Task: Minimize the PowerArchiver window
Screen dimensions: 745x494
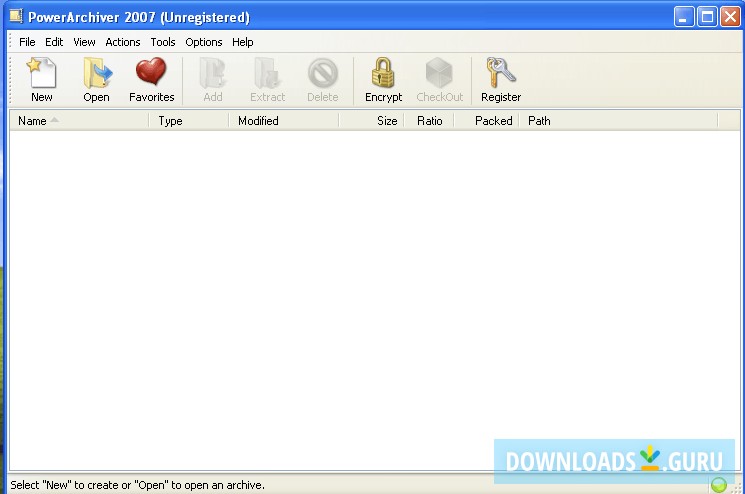Action: pos(684,17)
